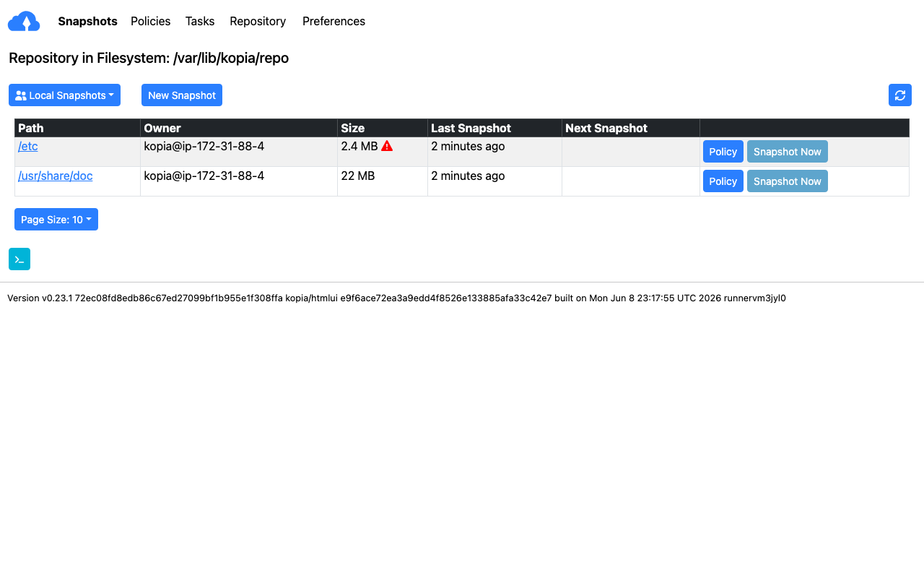This screenshot has width=924, height=578.
Task: Go to the Snapshots tab
Action: (x=87, y=22)
